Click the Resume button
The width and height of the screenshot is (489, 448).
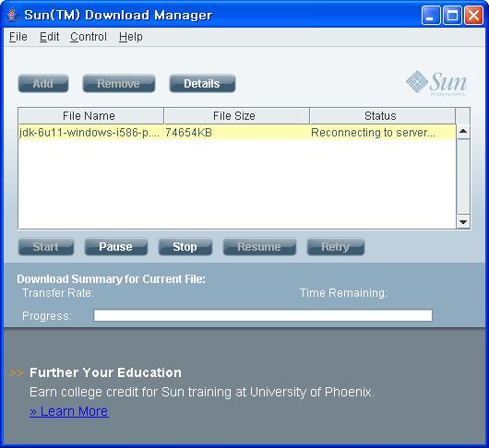(259, 247)
